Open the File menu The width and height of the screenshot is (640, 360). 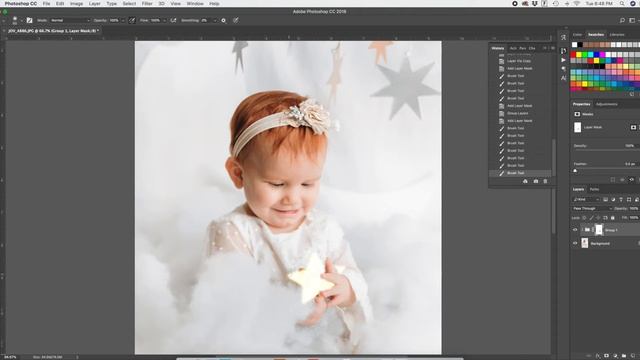tap(47, 4)
